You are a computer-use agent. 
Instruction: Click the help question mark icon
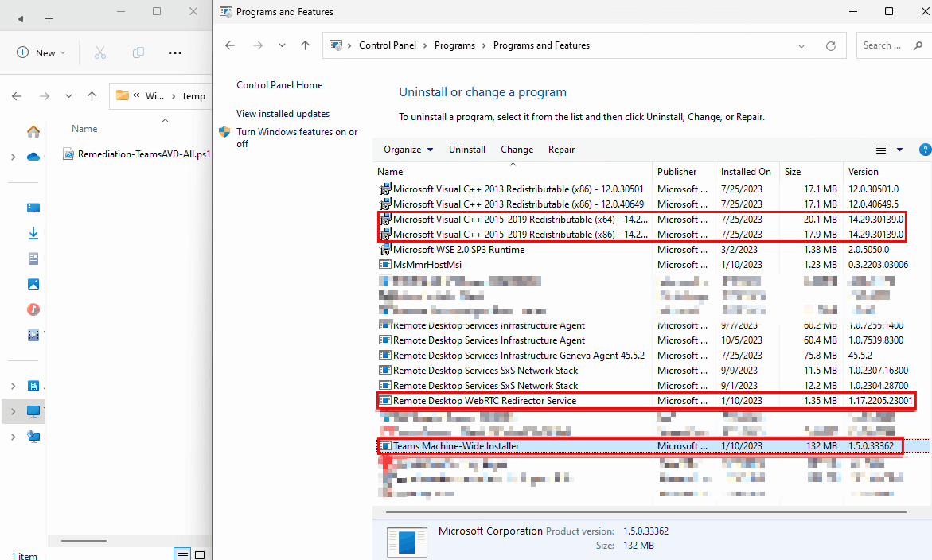(925, 150)
